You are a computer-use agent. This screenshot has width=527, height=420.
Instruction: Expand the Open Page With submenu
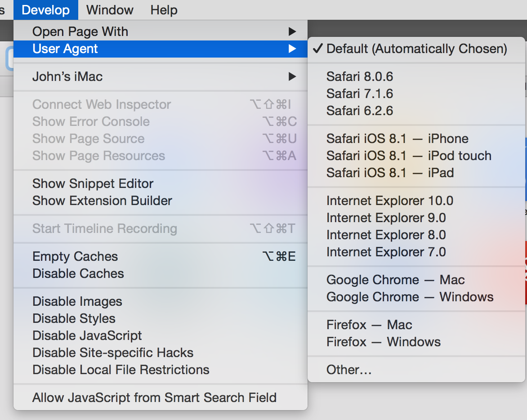[x=161, y=31]
